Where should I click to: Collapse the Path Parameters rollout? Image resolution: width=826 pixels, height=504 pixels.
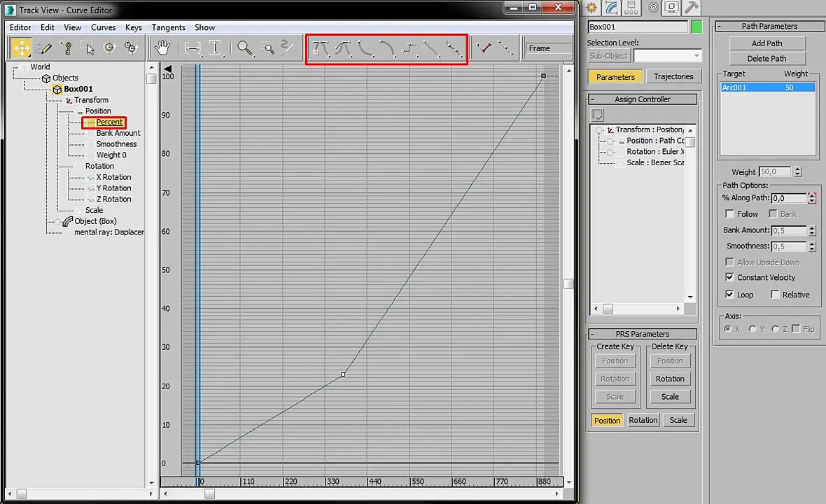point(769,26)
